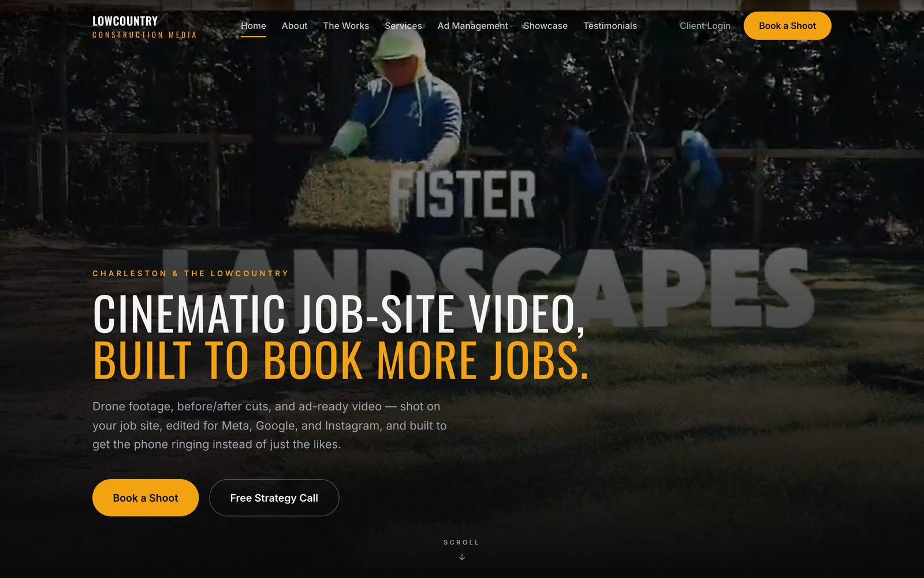Click the 'Built to Book More Jobs.' headline
Viewport: 924px width, 578px height.
(341, 361)
